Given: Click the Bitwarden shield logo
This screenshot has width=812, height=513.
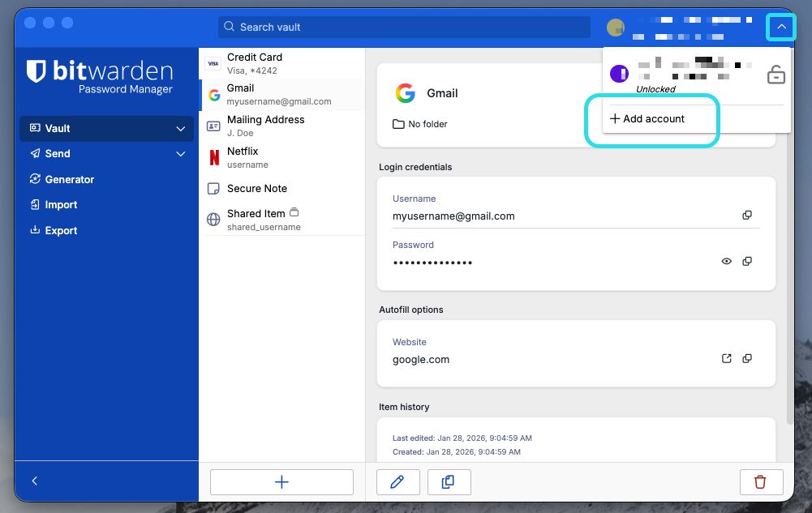Looking at the screenshot, I should 38,71.
